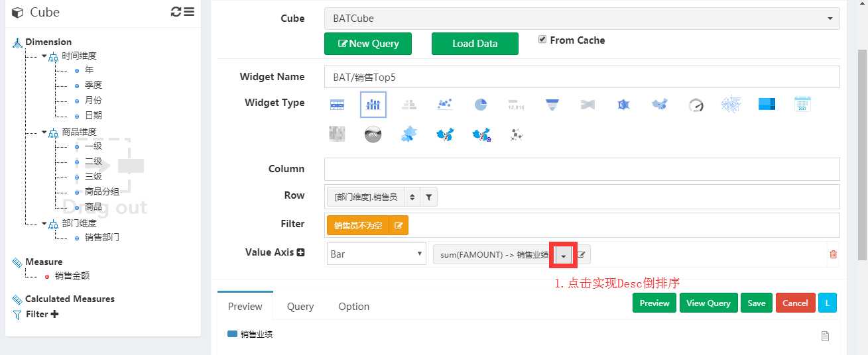Click the green Save button

pyautogui.click(x=756, y=303)
